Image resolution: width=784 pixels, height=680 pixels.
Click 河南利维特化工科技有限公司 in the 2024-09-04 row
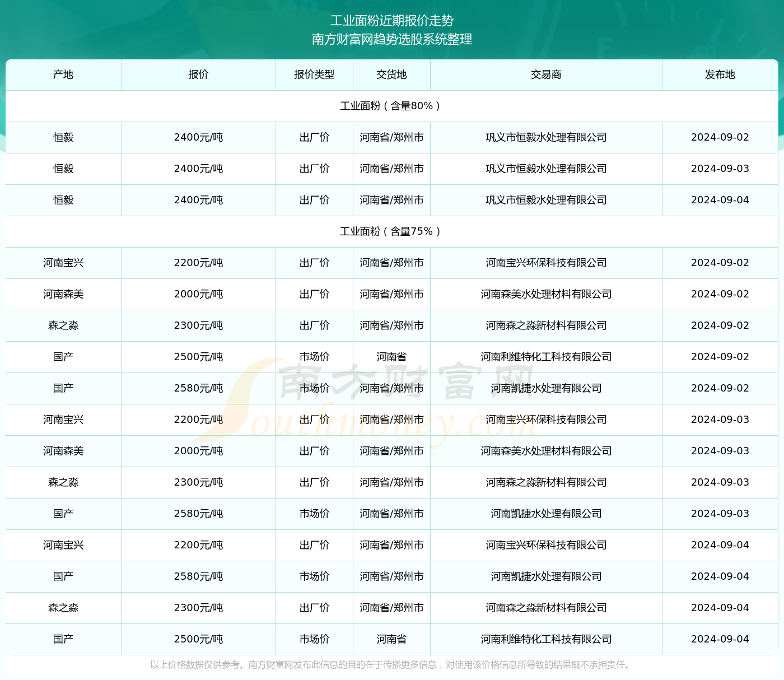click(546, 639)
